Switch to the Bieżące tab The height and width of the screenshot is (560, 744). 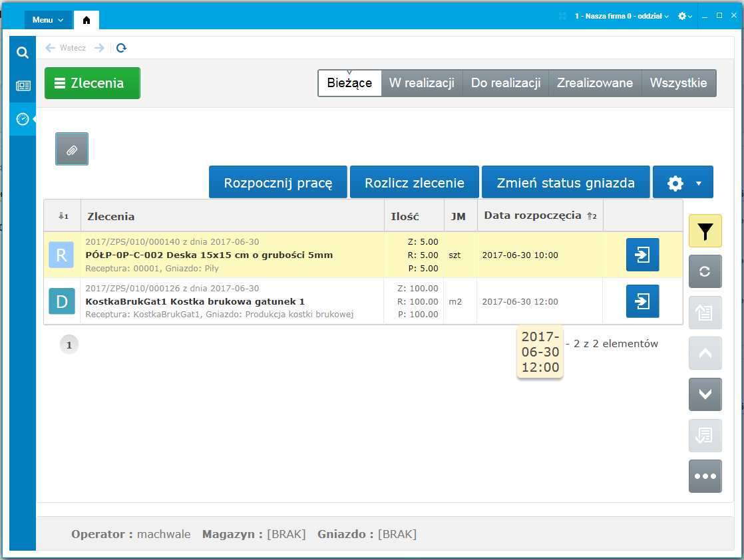tap(349, 83)
